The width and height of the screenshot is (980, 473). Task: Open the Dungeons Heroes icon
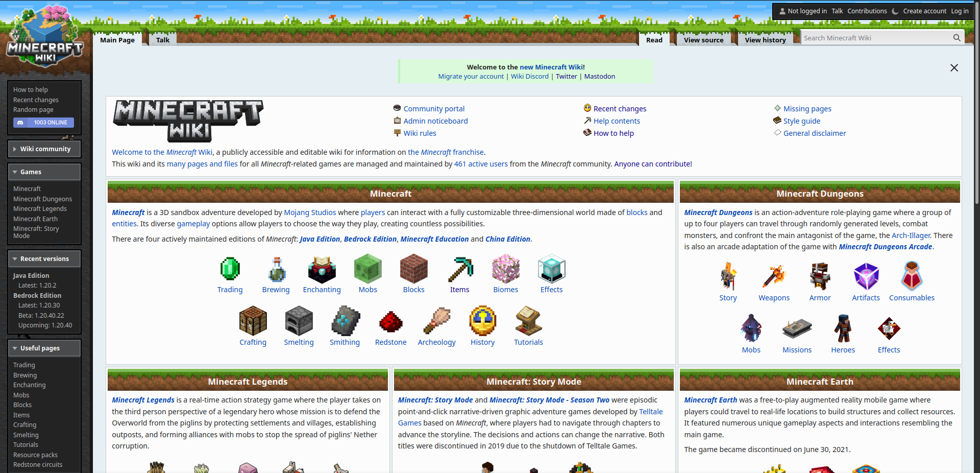click(843, 328)
